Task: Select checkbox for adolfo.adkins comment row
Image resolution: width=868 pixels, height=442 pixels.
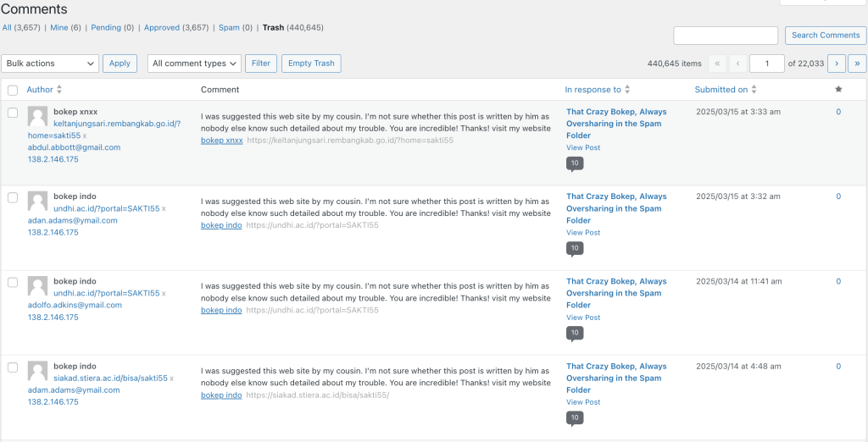Action: pos(13,282)
